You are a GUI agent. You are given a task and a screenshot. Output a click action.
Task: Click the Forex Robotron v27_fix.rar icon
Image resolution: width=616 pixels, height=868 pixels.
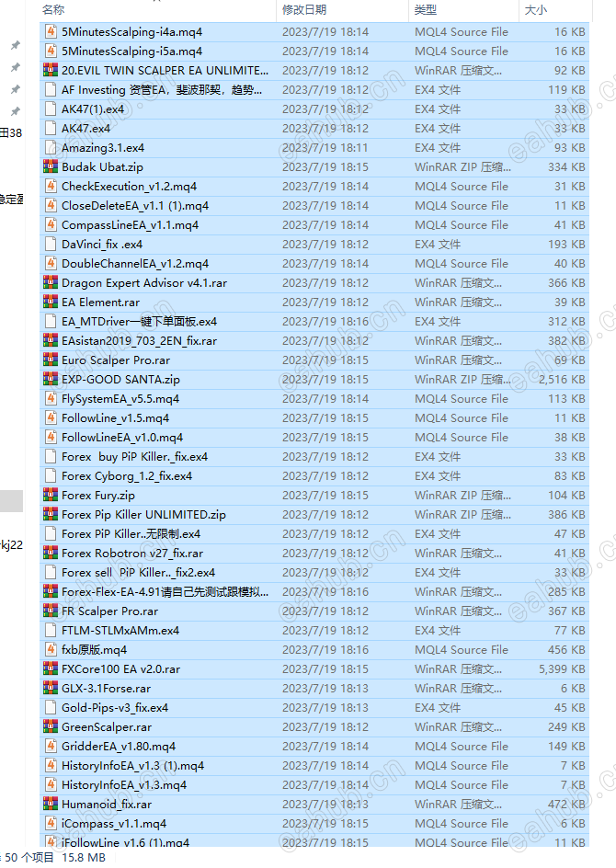coord(51,553)
